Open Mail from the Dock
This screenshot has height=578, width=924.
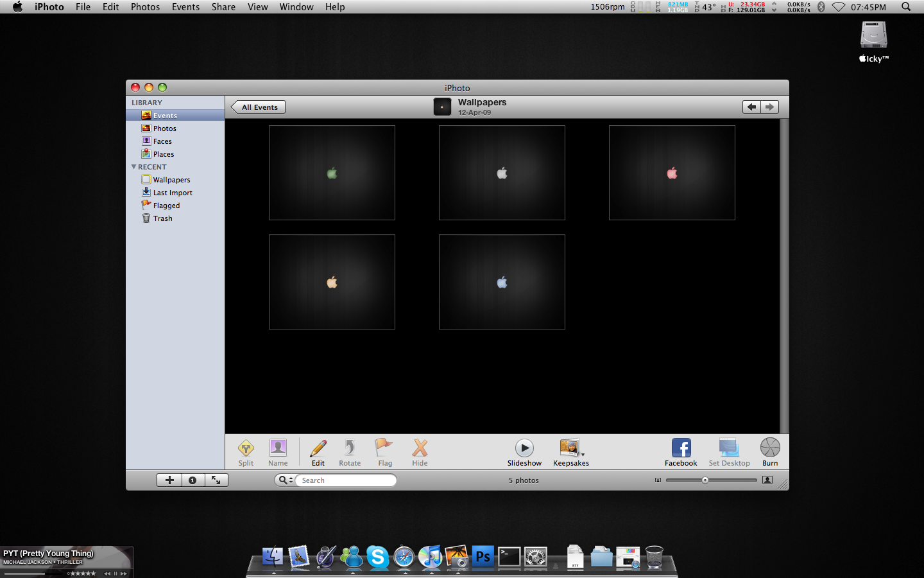click(x=299, y=556)
